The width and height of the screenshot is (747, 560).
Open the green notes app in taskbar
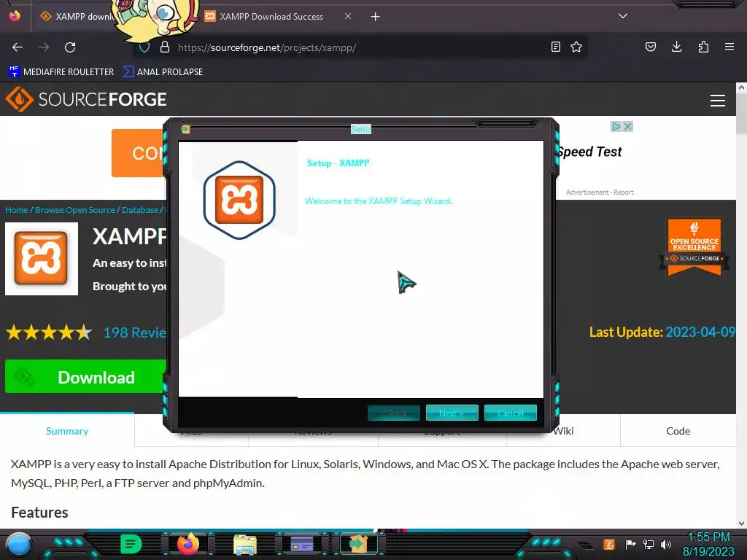pos(131,544)
